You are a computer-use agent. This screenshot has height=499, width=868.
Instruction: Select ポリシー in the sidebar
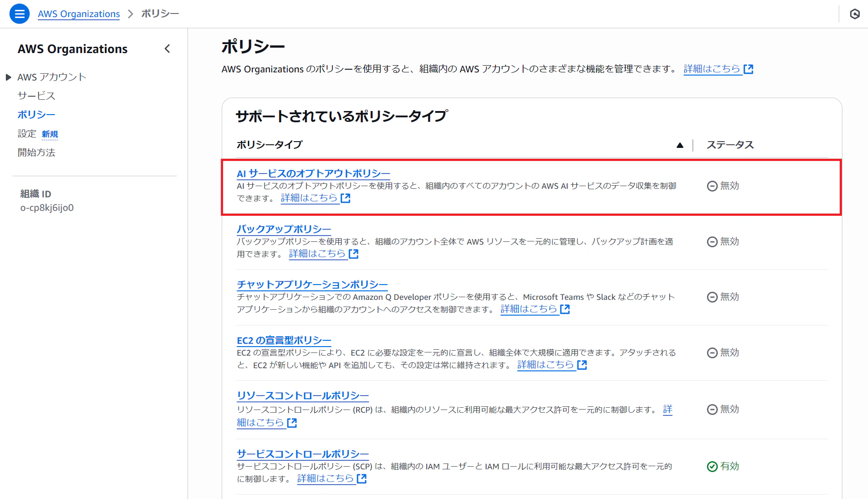pos(36,115)
